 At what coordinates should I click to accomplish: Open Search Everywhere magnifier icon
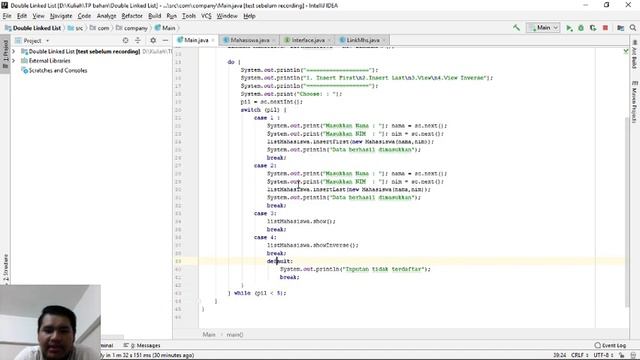click(633, 28)
